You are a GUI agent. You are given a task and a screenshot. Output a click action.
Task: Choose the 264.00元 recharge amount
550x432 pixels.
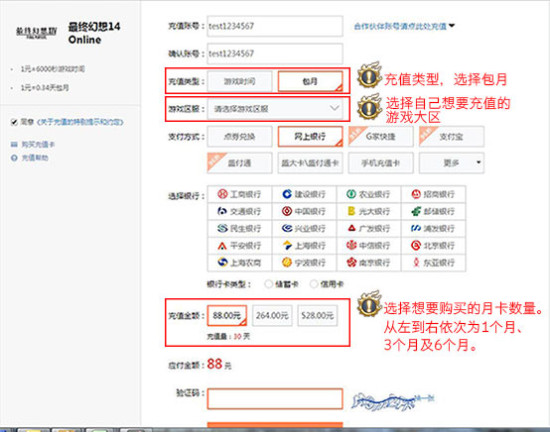point(272,316)
